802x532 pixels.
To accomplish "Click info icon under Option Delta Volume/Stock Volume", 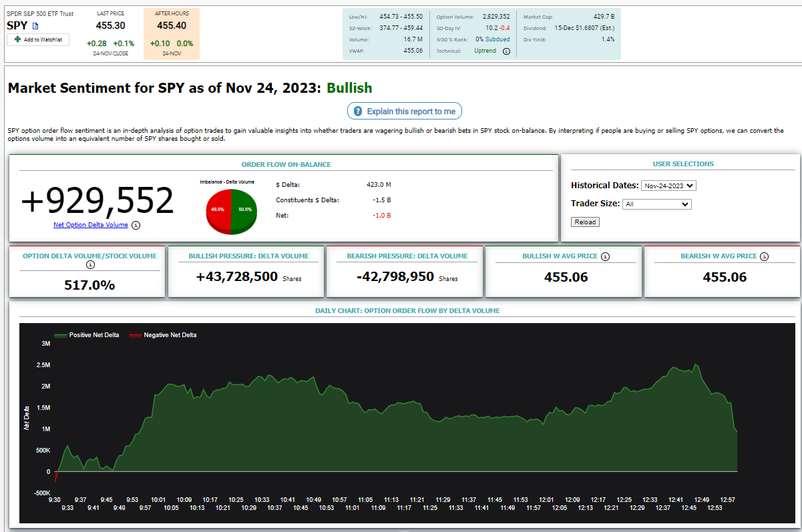I will tap(91, 264).
